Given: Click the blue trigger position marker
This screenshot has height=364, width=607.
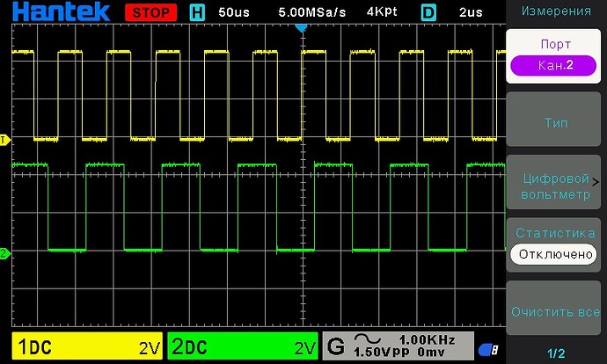Looking at the screenshot, I should click(301, 28).
